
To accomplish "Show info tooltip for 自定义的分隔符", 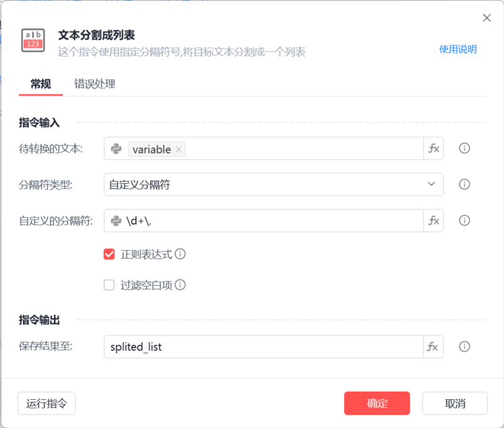I will point(464,220).
